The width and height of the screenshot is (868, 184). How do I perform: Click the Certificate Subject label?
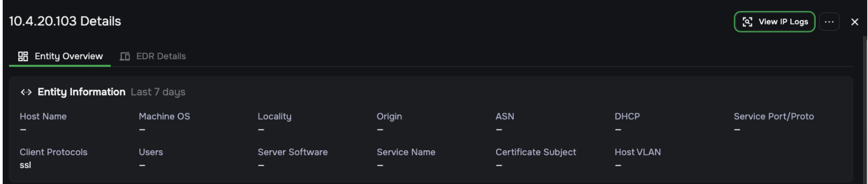(536, 152)
